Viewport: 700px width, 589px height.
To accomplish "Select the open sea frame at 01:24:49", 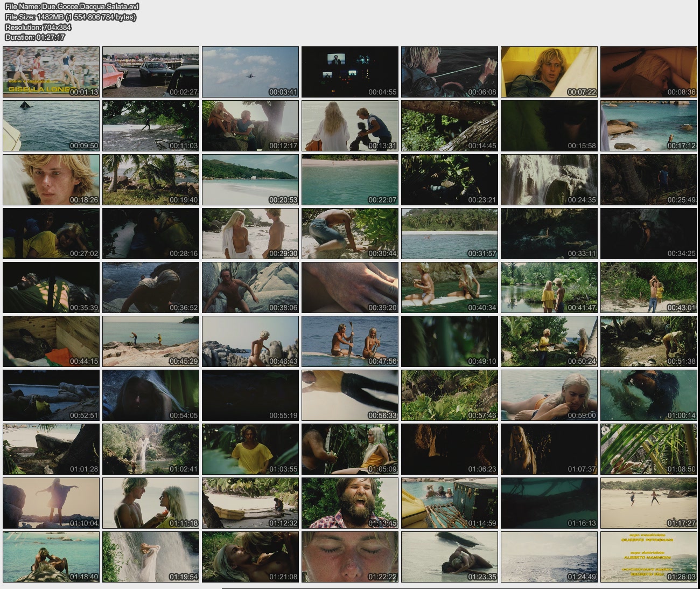I will tap(549, 557).
